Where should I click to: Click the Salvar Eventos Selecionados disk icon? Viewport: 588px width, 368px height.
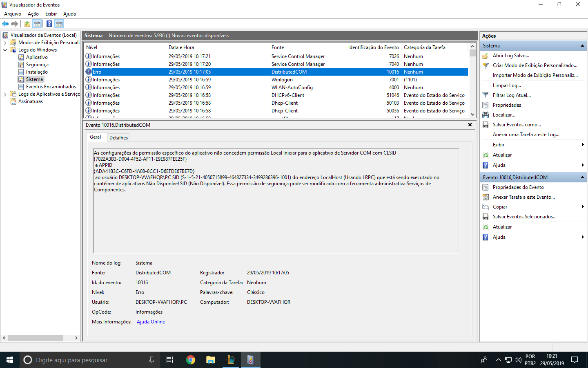[486, 217]
